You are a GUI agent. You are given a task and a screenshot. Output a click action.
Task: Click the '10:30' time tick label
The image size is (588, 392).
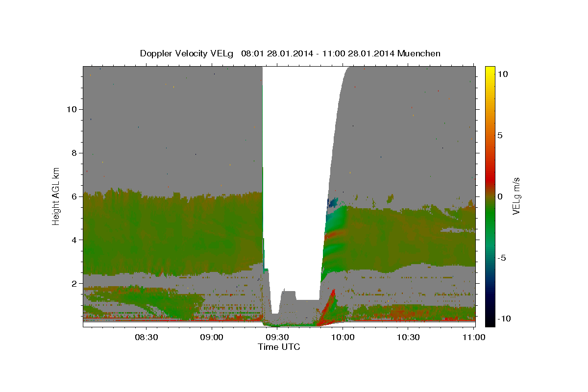[x=408, y=337]
